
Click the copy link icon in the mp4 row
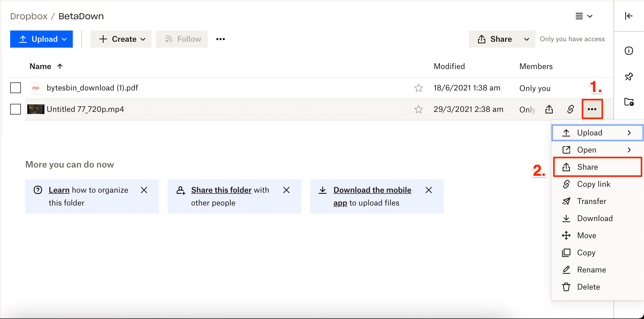(570, 109)
